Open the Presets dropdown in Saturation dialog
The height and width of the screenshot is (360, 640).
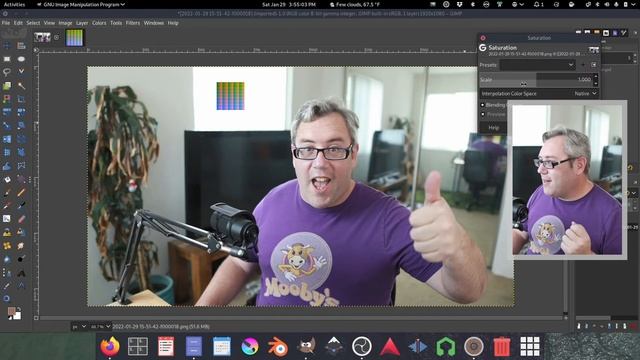538,65
